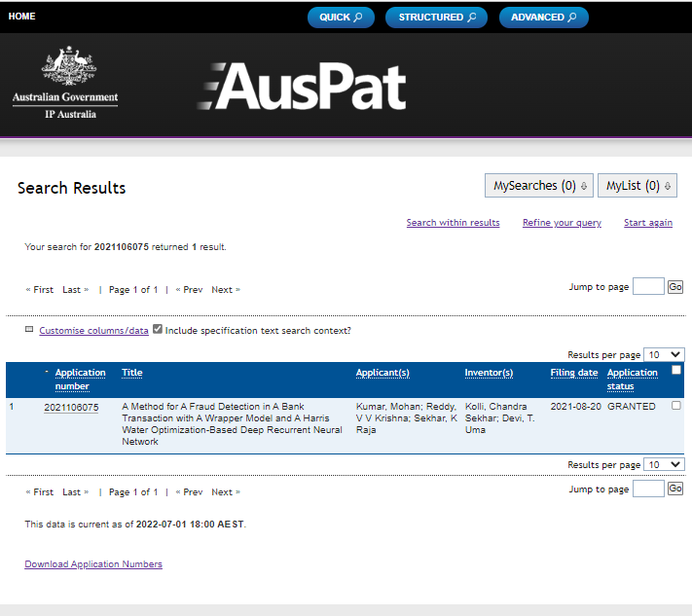Click the bottom Last pagination link

click(76, 492)
